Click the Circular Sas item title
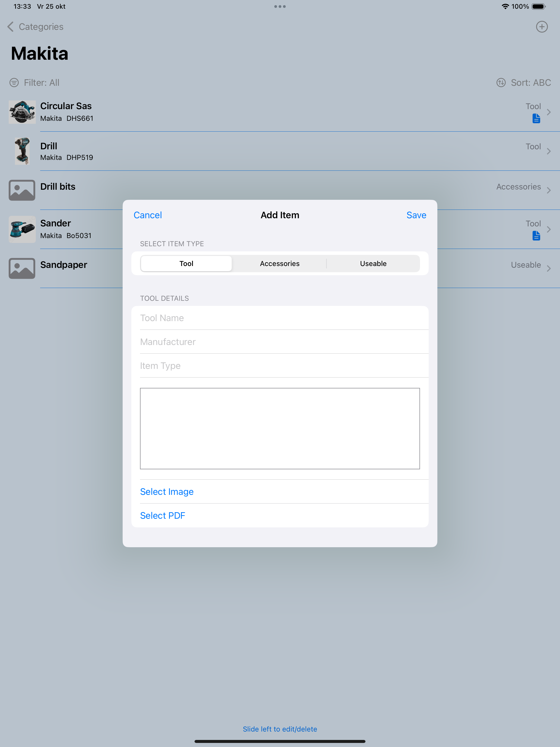Screen dimensions: 560x747 click(x=66, y=106)
